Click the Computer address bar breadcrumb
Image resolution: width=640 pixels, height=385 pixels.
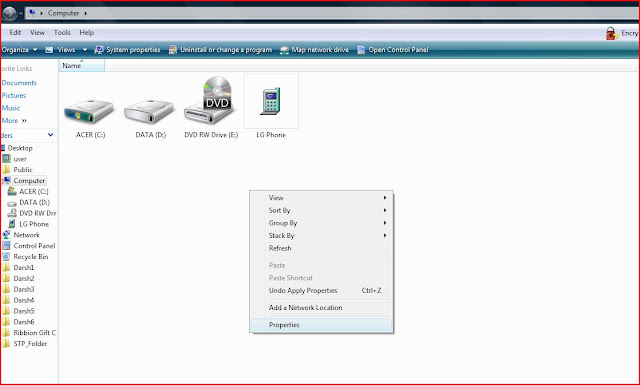click(x=63, y=13)
